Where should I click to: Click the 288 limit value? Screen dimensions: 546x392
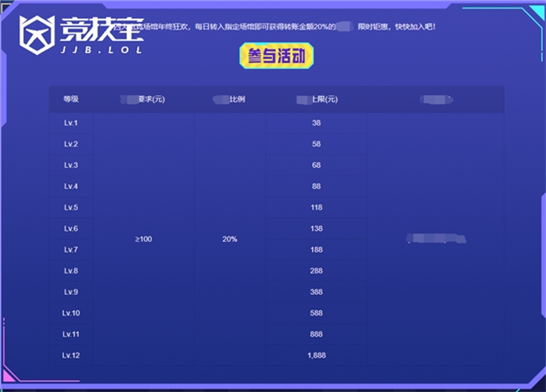316,271
